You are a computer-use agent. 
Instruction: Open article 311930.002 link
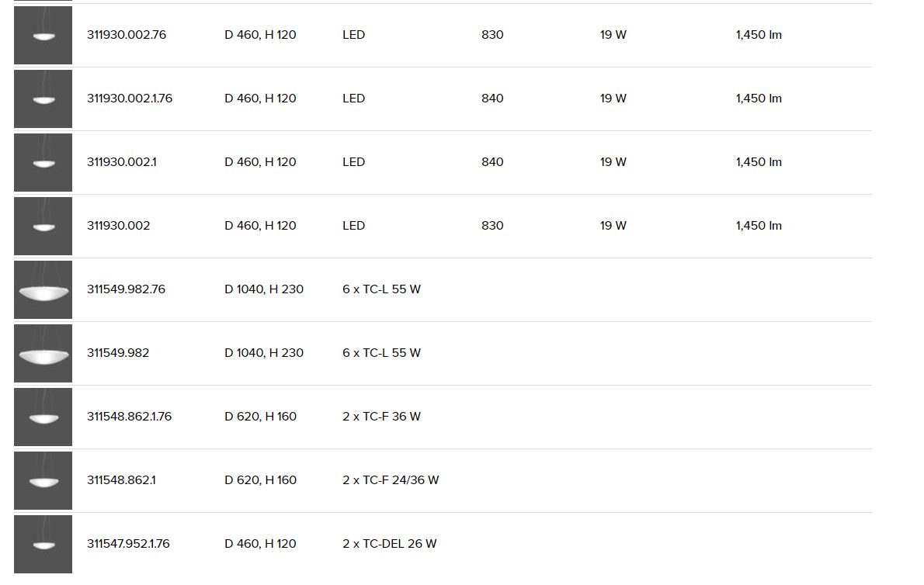119,226
